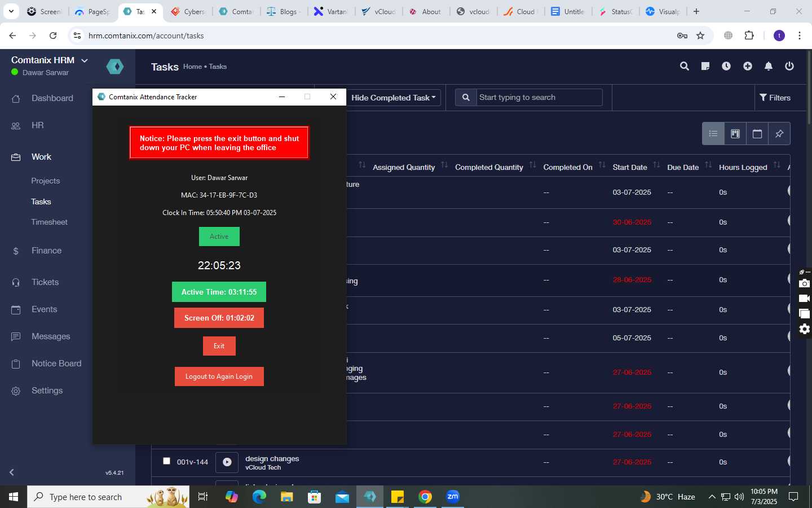Image resolution: width=812 pixels, height=508 pixels.
Task: Open the Chrome three-dot menu
Action: tap(800, 36)
